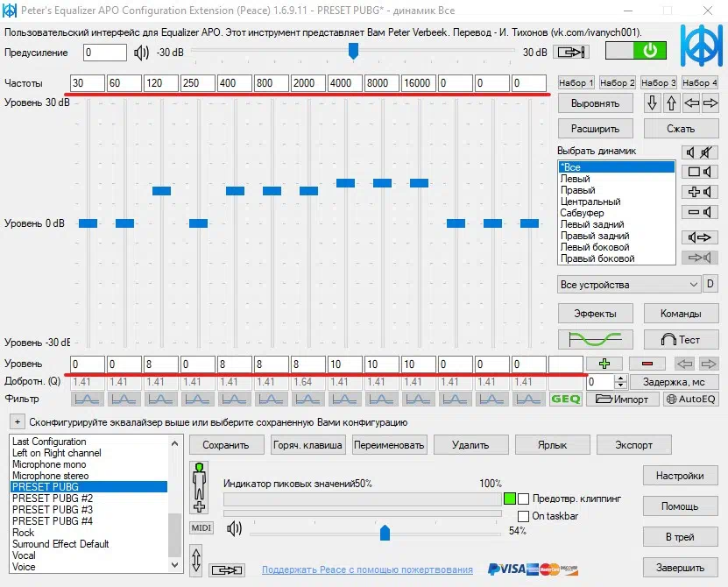Expand configuration panel with the plus button
This screenshot has width=728, height=587.
tap(18, 422)
